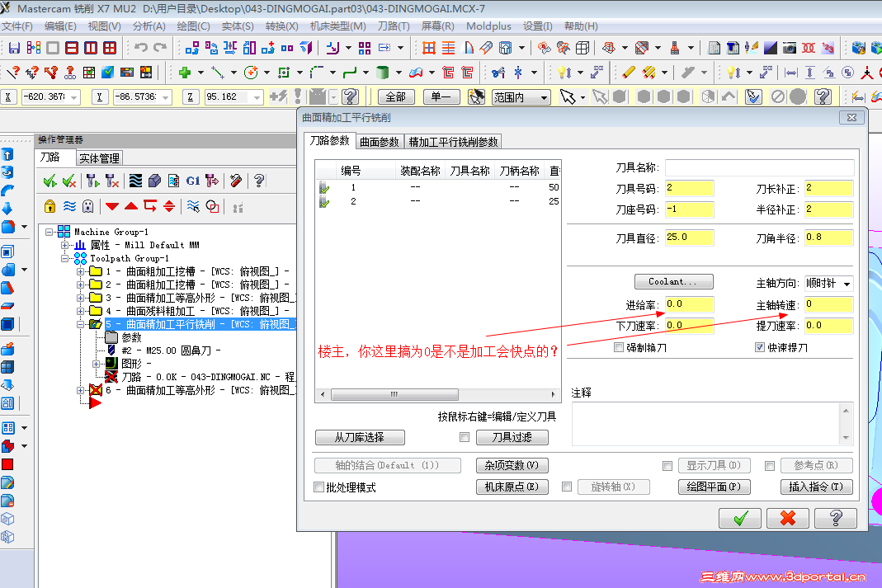Toggle toolpath display wave icon
Viewport: 882px width, 588px height.
pyautogui.click(x=69, y=207)
